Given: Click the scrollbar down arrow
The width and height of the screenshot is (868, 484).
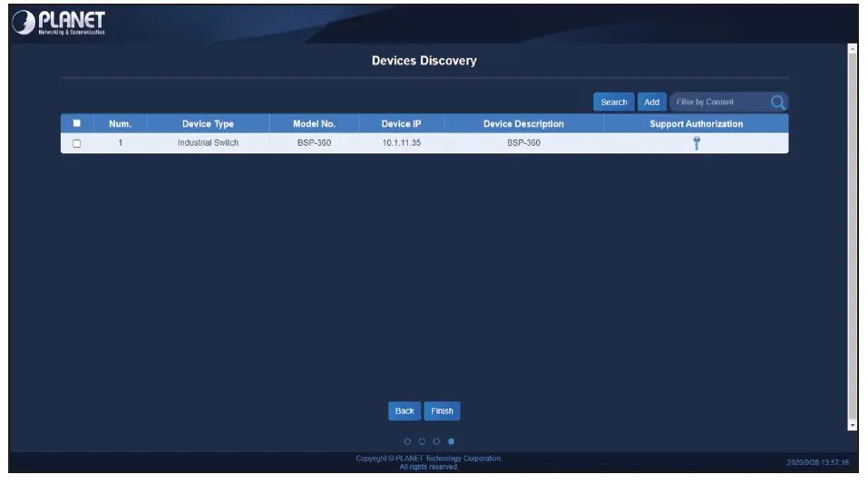Looking at the screenshot, I should 853,425.
